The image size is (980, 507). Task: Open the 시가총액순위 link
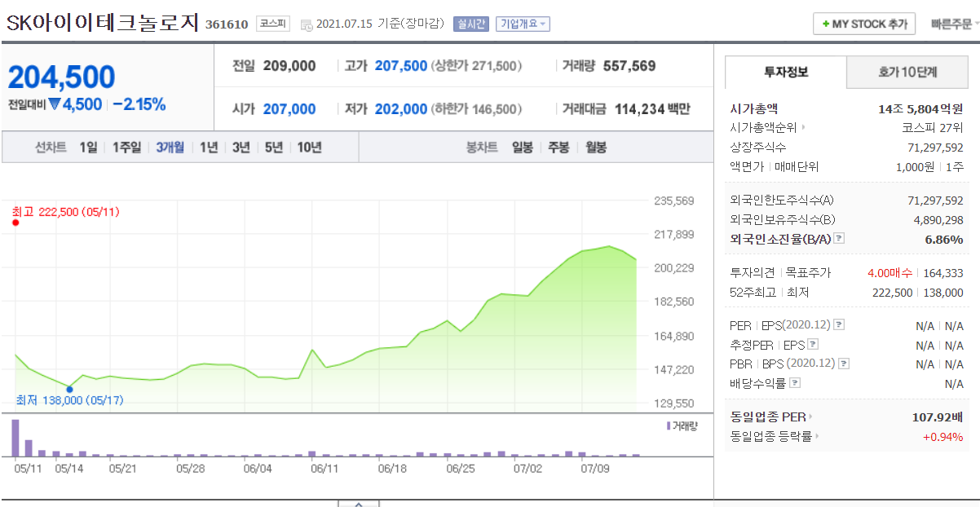pos(763,127)
